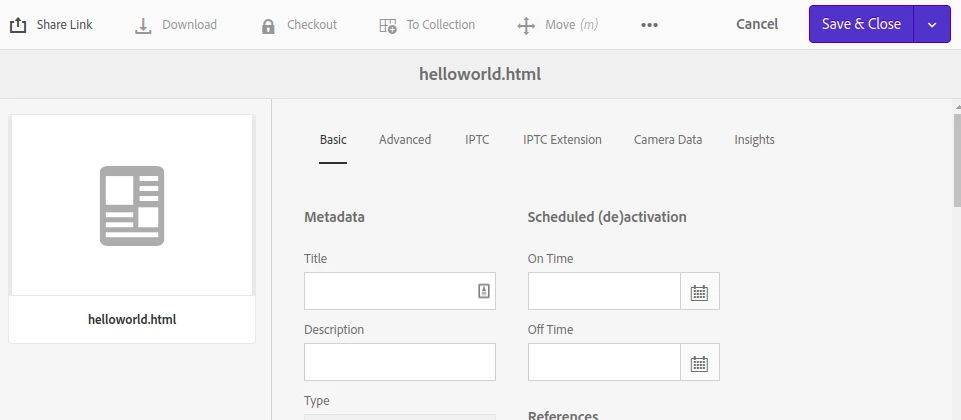Click the Checkout lock icon
Viewport: 961px width, 420px height.
click(x=268, y=25)
